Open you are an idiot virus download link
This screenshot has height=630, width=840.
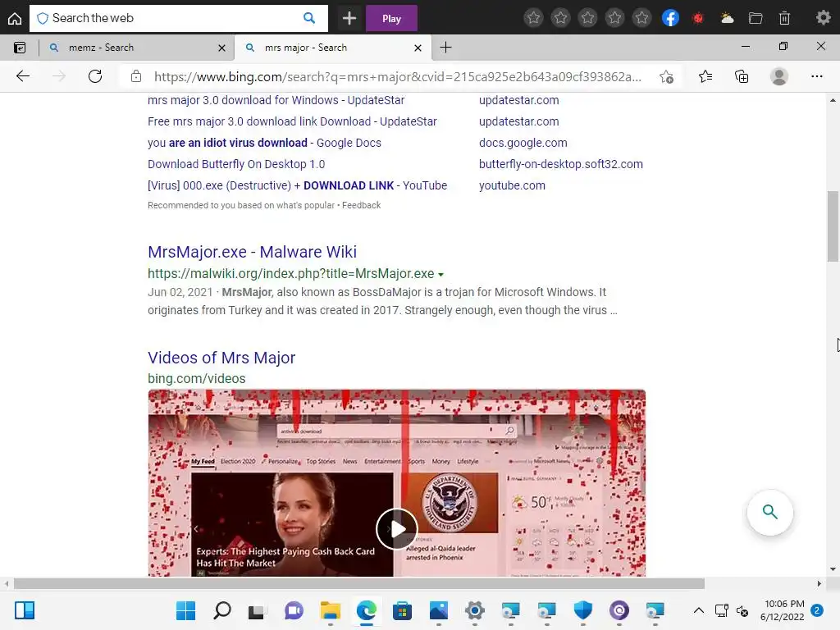coord(264,143)
